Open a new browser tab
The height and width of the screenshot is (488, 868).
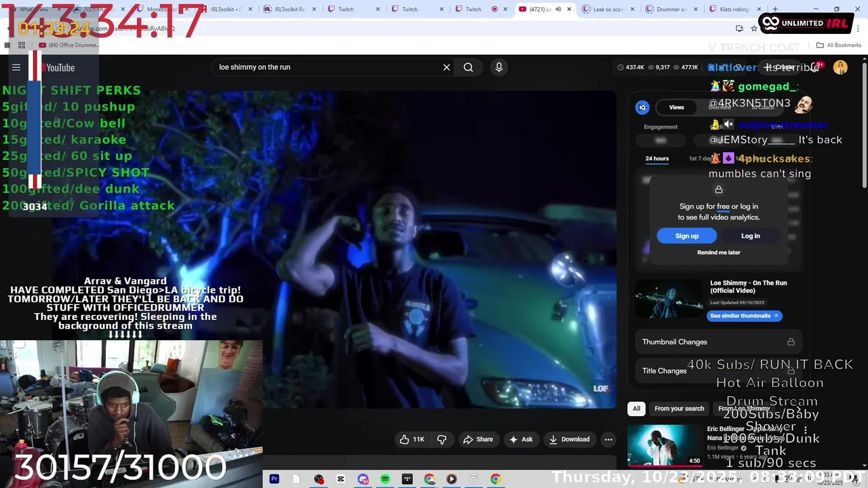click(775, 9)
